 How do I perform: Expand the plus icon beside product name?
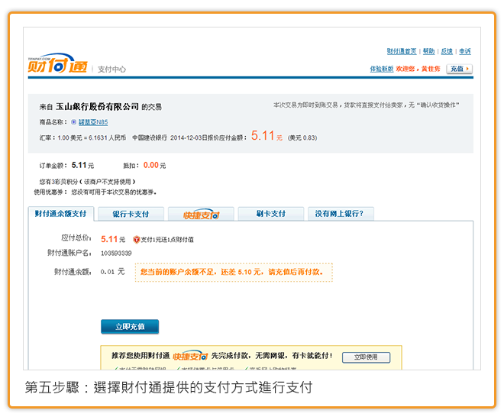click(x=73, y=122)
